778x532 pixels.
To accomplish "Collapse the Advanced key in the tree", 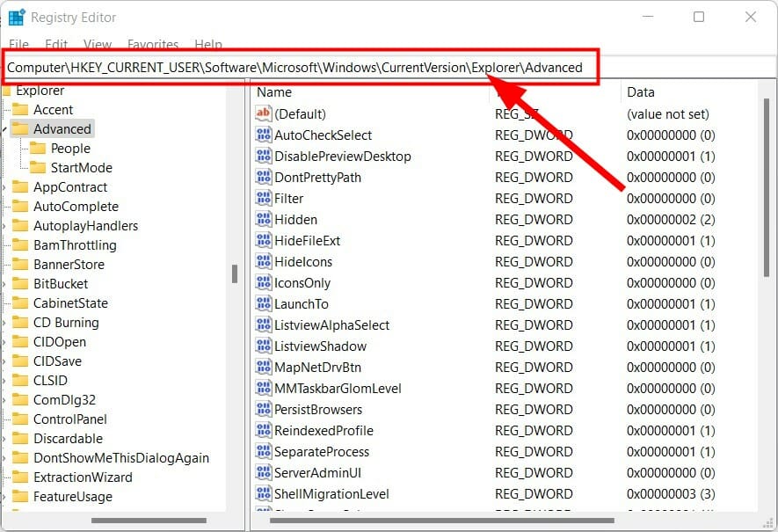I will pyautogui.click(x=4, y=129).
